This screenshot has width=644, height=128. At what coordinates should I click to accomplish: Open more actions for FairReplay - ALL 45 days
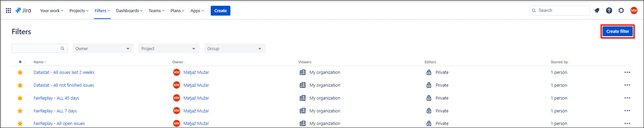pyautogui.click(x=627, y=98)
